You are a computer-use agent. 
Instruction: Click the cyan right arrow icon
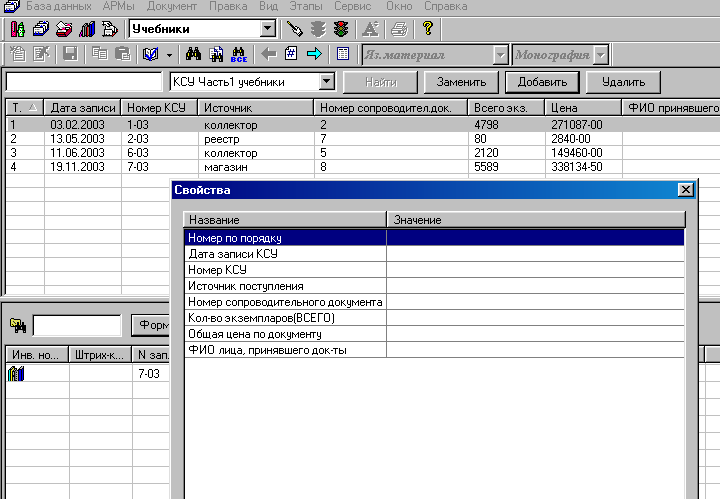[315, 54]
